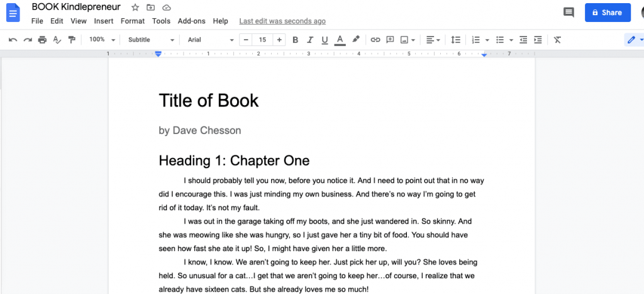Open the text alignment dropdown
Image resolution: width=644 pixels, height=294 pixels.
(433, 40)
